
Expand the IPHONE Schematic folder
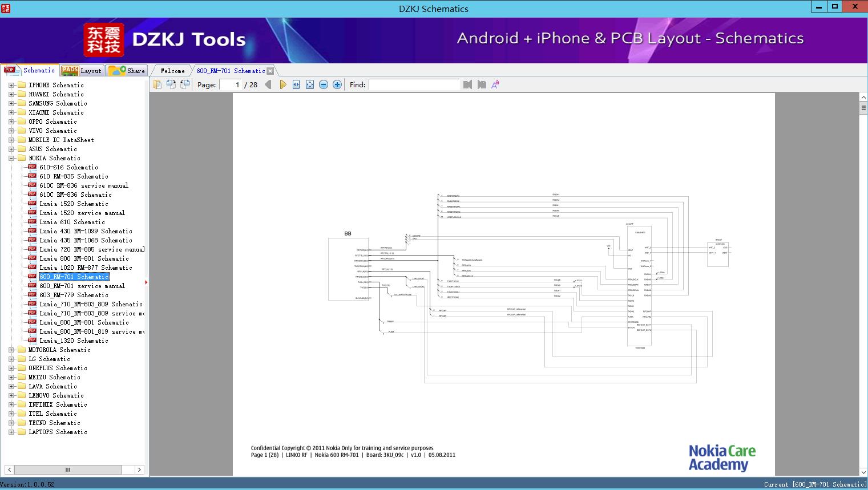pos(11,85)
